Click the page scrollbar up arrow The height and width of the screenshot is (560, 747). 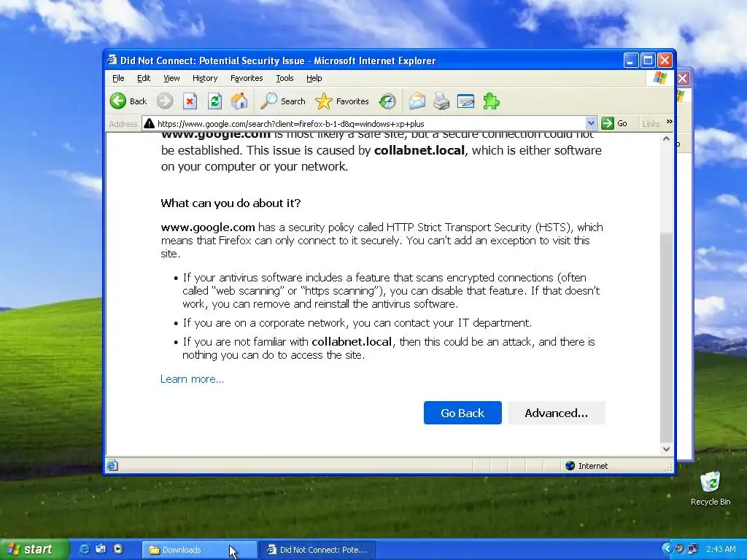click(x=667, y=139)
